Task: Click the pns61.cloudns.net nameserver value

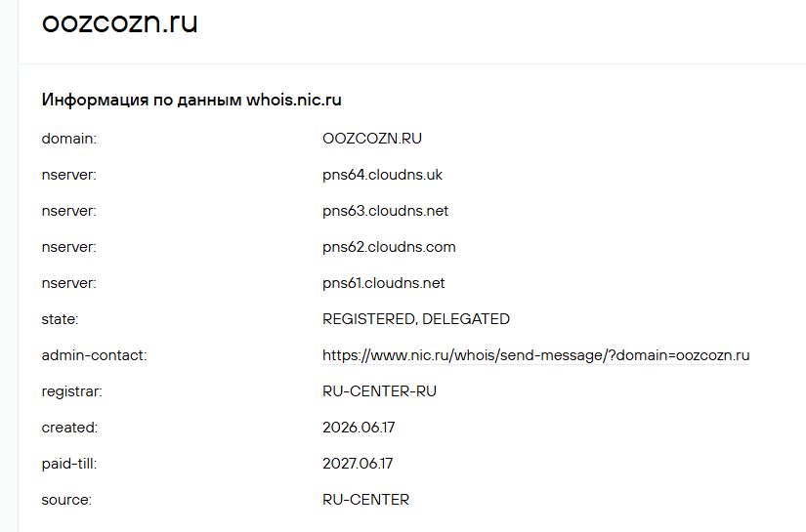Action: pos(384,283)
